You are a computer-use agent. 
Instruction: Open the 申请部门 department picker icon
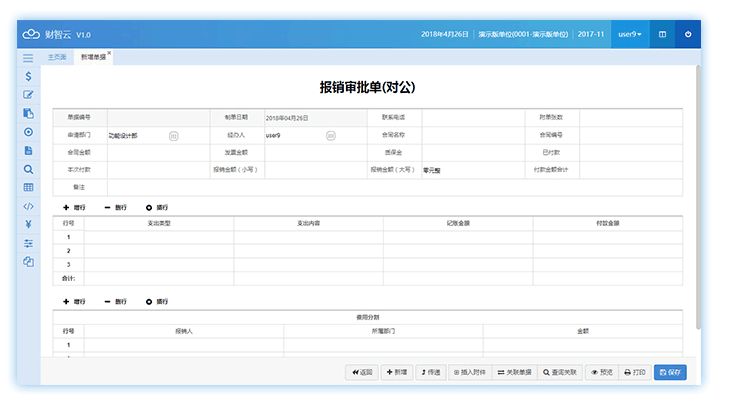point(173,136)
